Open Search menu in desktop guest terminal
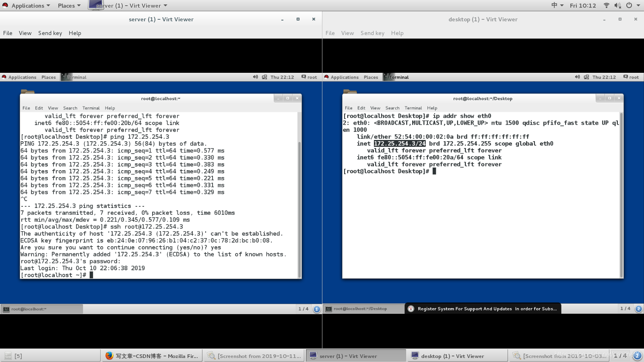644x362 pixels. (392, 108)
